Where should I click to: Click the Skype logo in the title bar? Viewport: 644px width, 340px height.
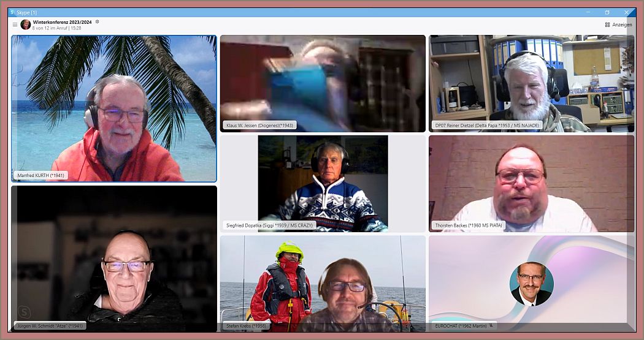(12, 12)
